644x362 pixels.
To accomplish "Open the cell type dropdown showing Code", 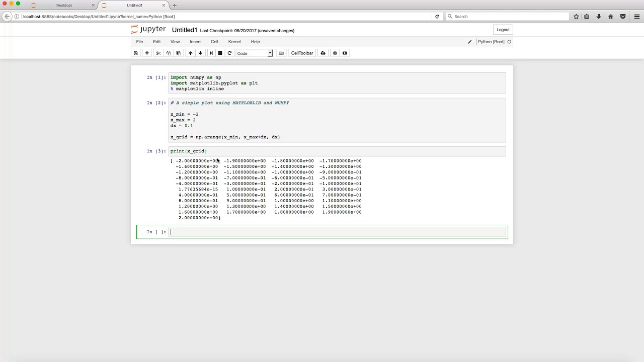I will (254, 53).
